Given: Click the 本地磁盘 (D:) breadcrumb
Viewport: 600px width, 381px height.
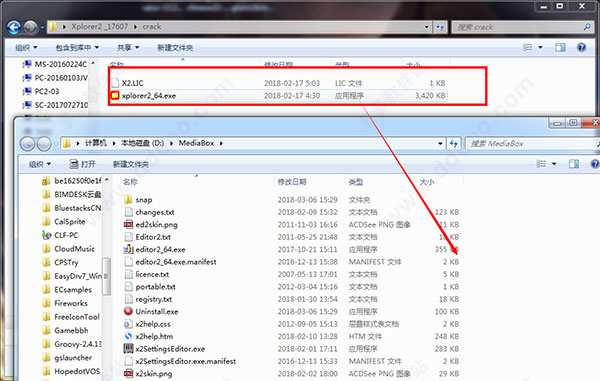Looking at the screenshot, I should click(142, 143).
